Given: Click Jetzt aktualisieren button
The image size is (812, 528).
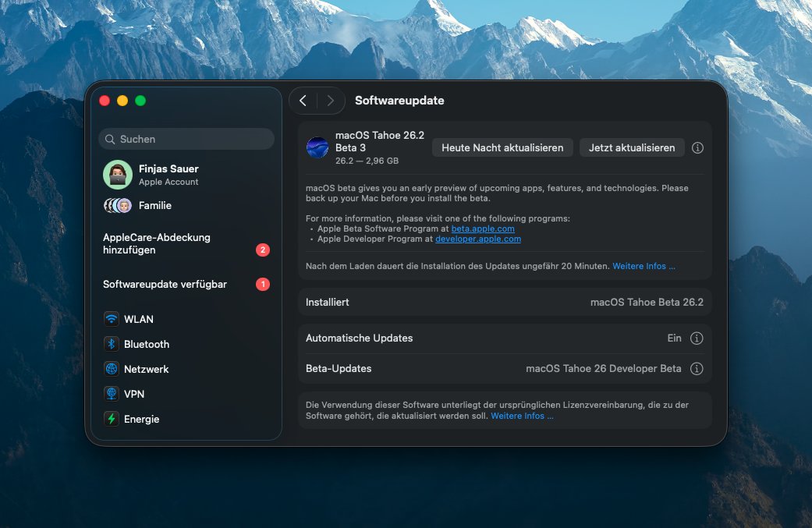Looking at the screenshot, I should pos(632,147).
